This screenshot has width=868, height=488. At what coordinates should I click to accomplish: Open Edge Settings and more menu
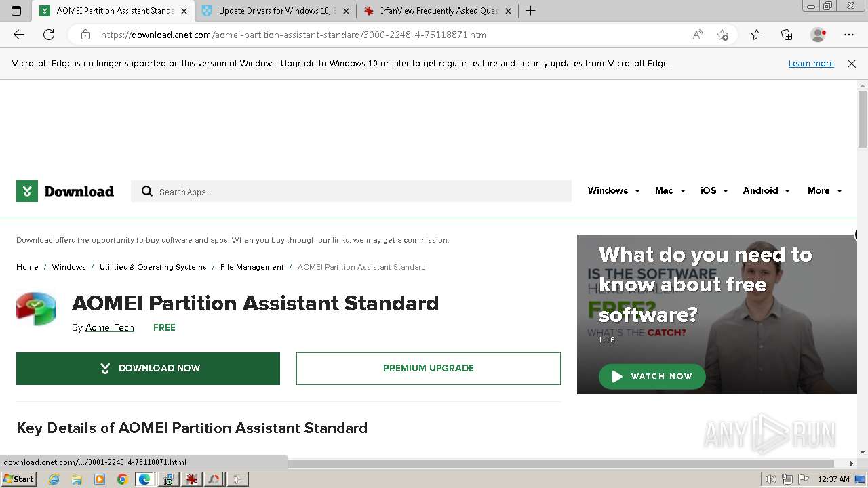click(849, 35)
